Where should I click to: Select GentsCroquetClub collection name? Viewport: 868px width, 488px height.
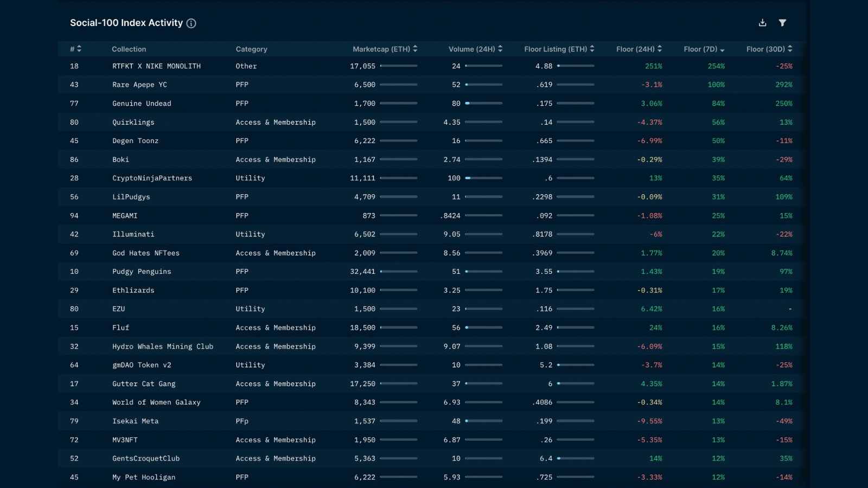click(146, 459)
